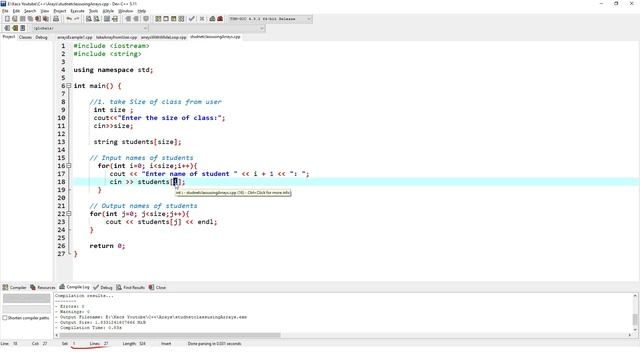The image size is (640, 360).
Task: Click the Open file toolbar icon
Action: point(15,19)
